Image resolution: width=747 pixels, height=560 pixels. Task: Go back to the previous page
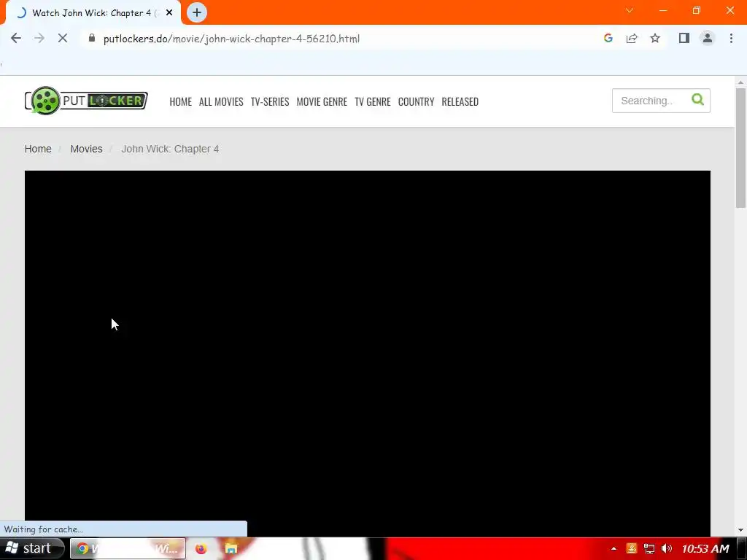tap(16, 39)
